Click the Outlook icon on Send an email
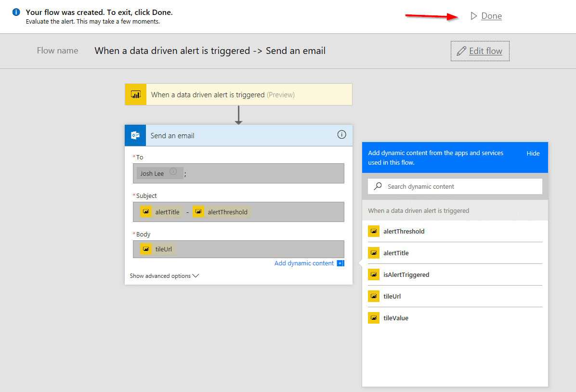The width and height of the screenshot is (576, 392). pyautogui.click(x=135, y=135)
